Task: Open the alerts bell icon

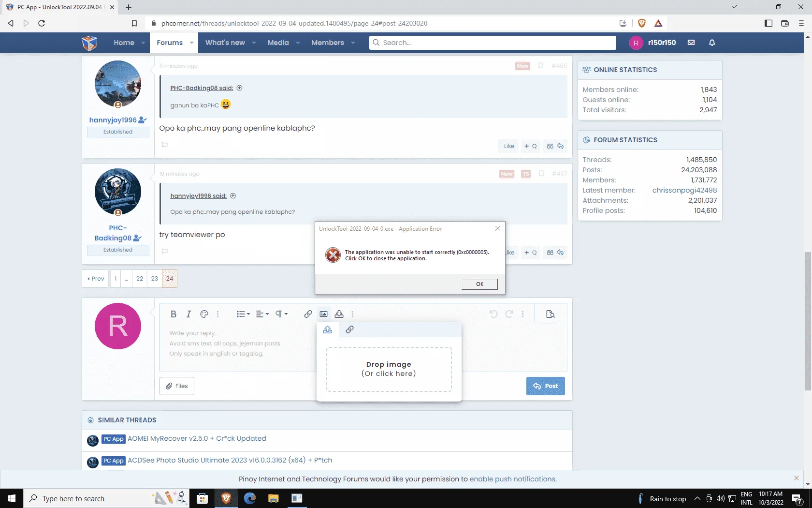Action: tap(712, 43)
